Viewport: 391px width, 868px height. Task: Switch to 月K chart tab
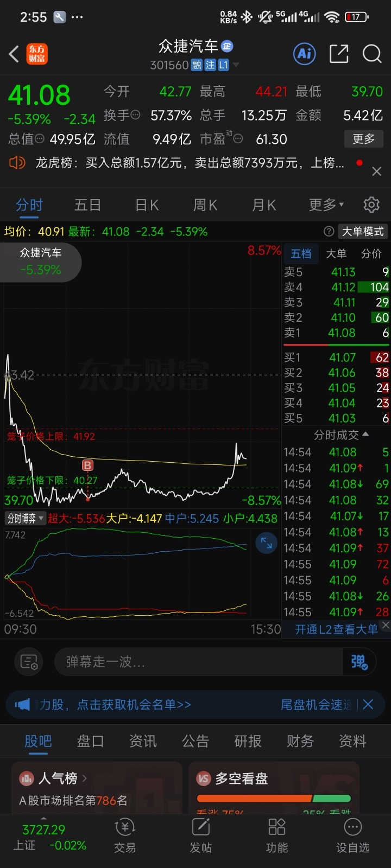coord(264,205)
